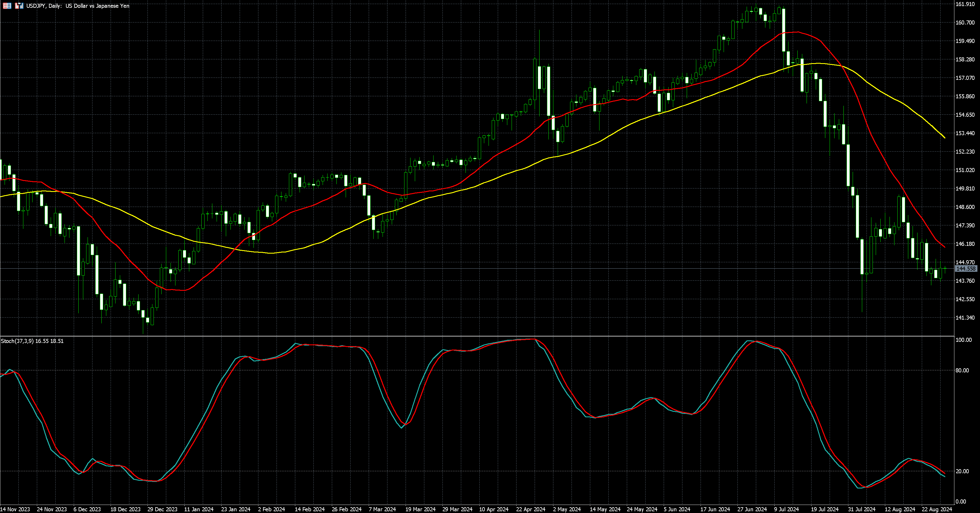Click the 14 Nov 2023 date label
This screenshot has height=513, width=980.
point(15,509)
